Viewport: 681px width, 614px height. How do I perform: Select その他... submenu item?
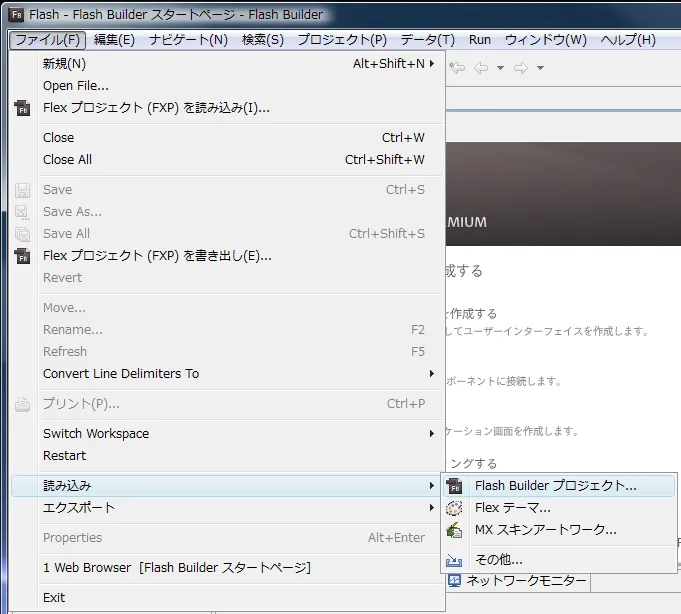(x=559, y=559)
